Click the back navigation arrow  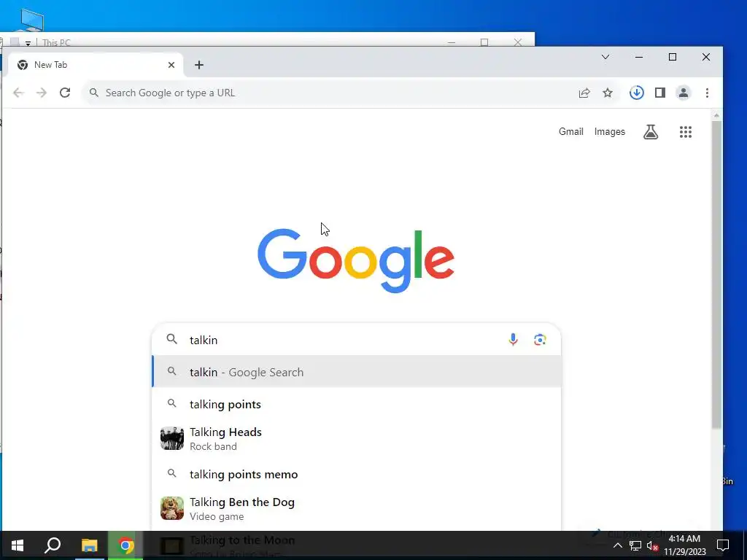point(18,93)
